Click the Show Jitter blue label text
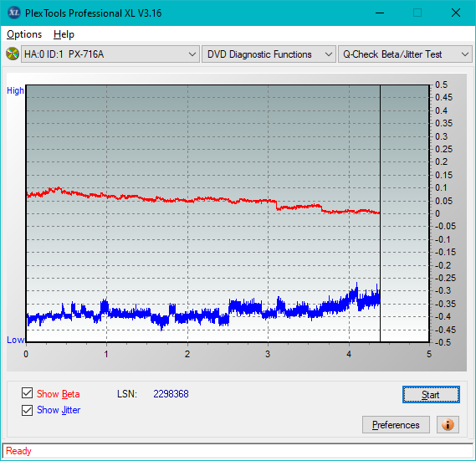Viewport: 476px width, 461px height. [59, 410]
